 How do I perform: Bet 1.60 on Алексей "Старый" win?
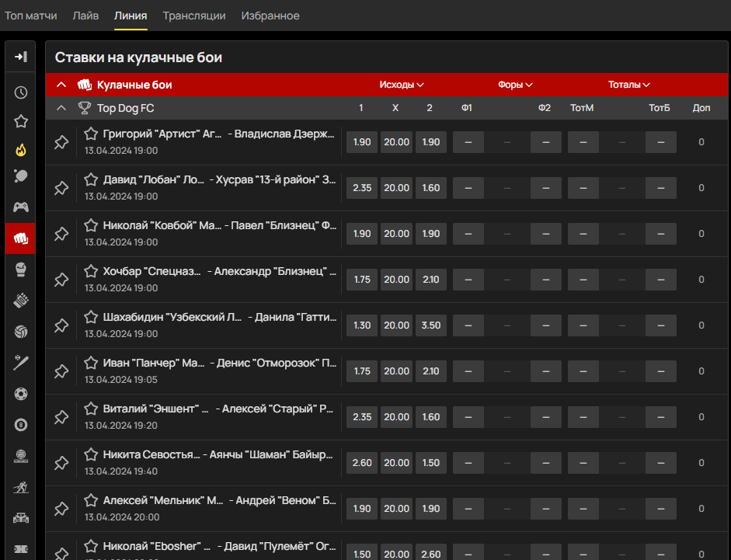tap(431, 417)
